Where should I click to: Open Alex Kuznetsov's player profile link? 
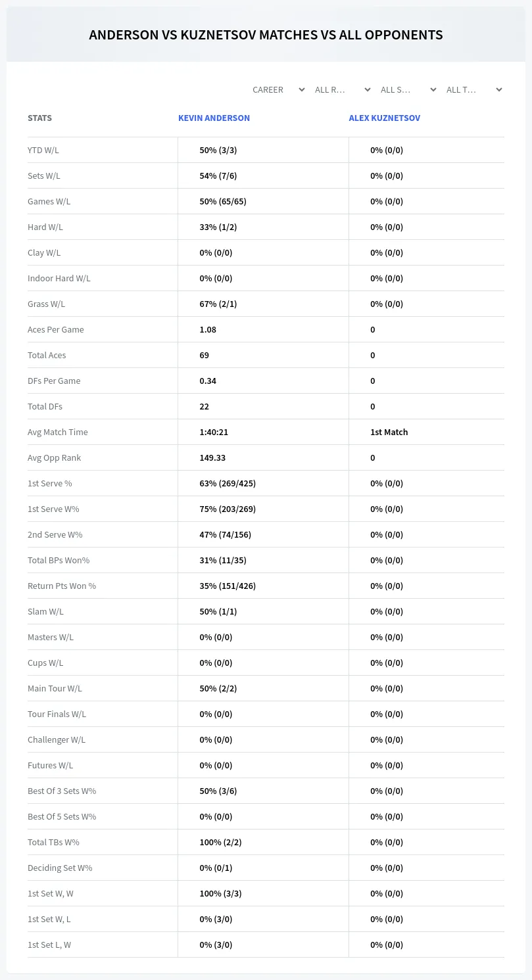[384, 118]
